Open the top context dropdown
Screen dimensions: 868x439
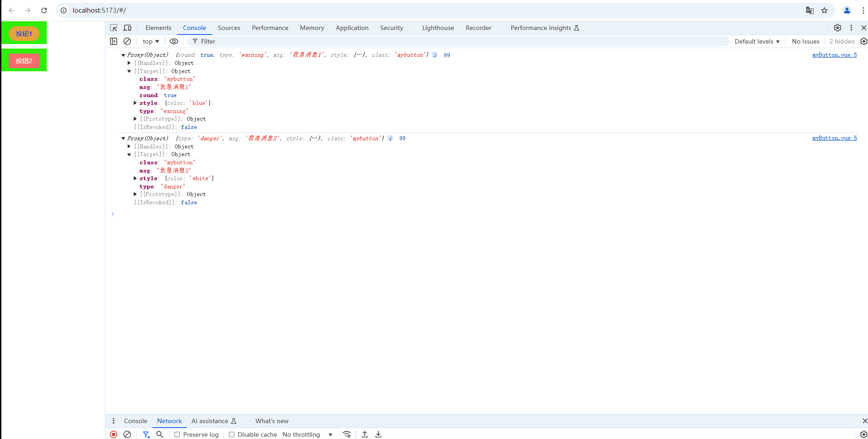point(151,41)
